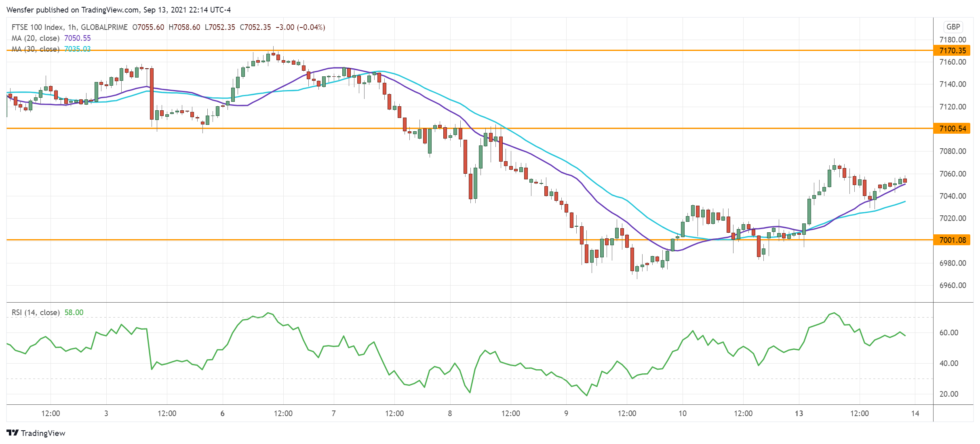Click the RSI 60.00 scale label

[x=948, y=332]
